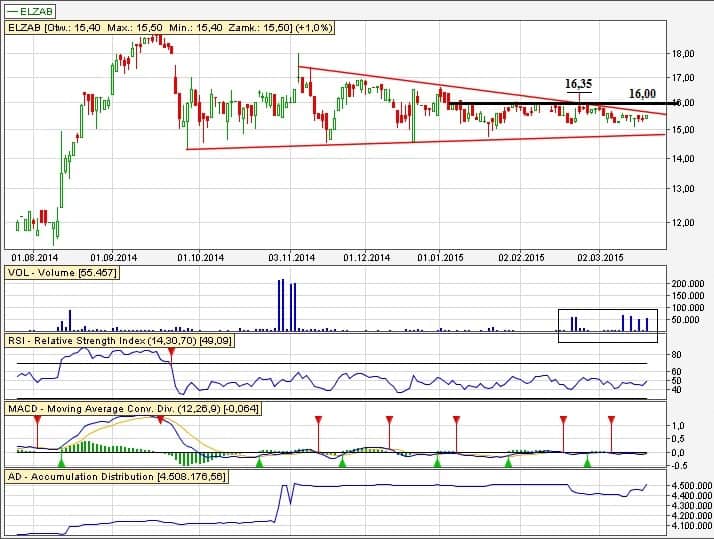The width and height of the screenshot is (714, 539).
Task: Click the 03.11.2014 date axis label
Action: click(x=291, y=257)
